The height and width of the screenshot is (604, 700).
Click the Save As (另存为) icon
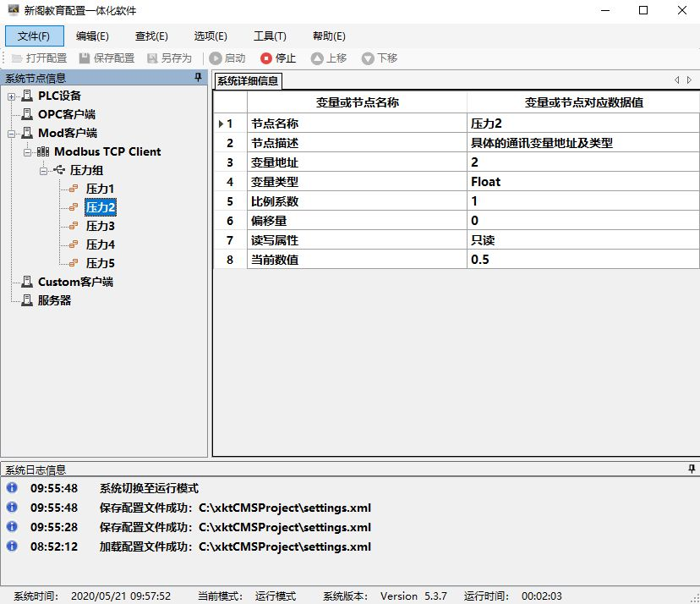[x=152, y=58]
